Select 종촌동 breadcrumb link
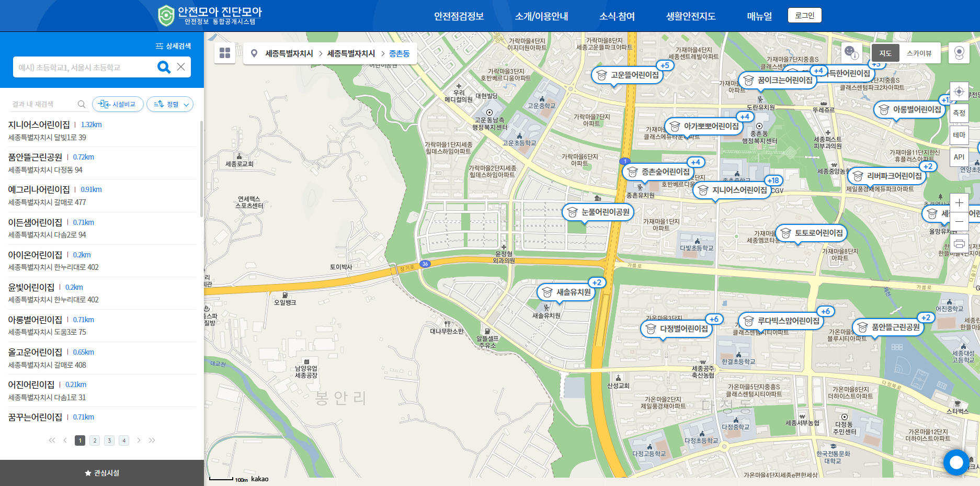Image resolution: width=980 pixels, height=486 pixels. 399,53
